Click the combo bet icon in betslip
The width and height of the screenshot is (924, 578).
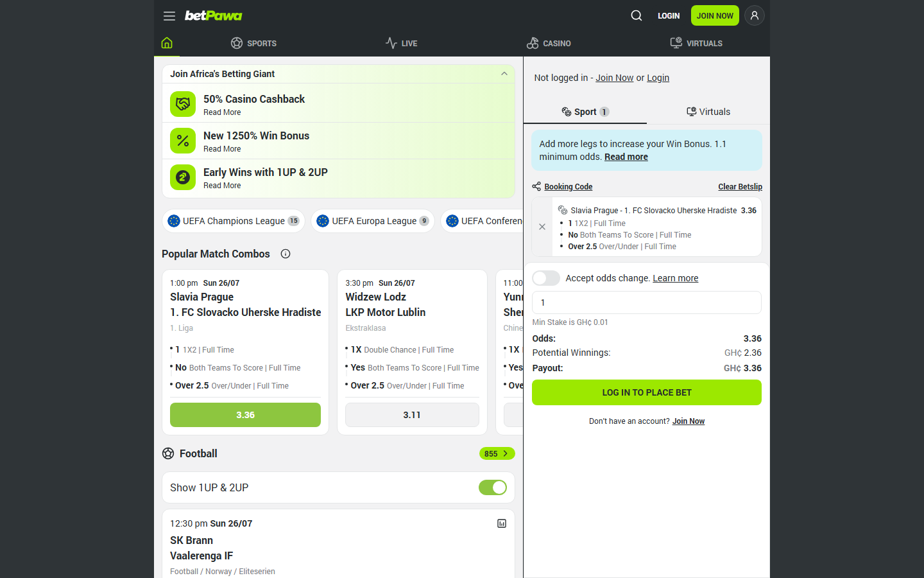click(x=563, y=210)
